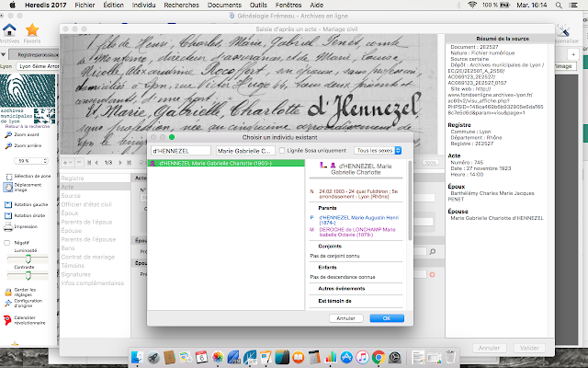The image size is (588, 368).
Task: Open Numbers chart icon in Dock
Action: click(331, 357)
